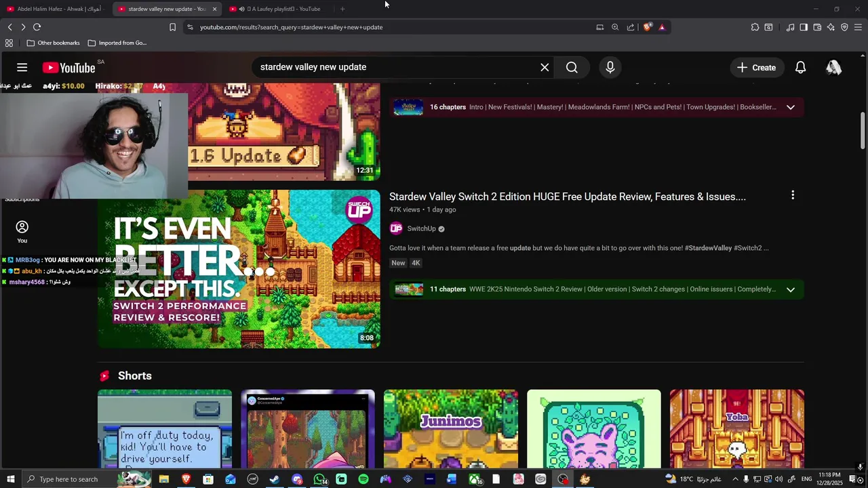Open the YouTube hamburger guide menu
This screenshot has height=488, width=868.
point(22,67)
